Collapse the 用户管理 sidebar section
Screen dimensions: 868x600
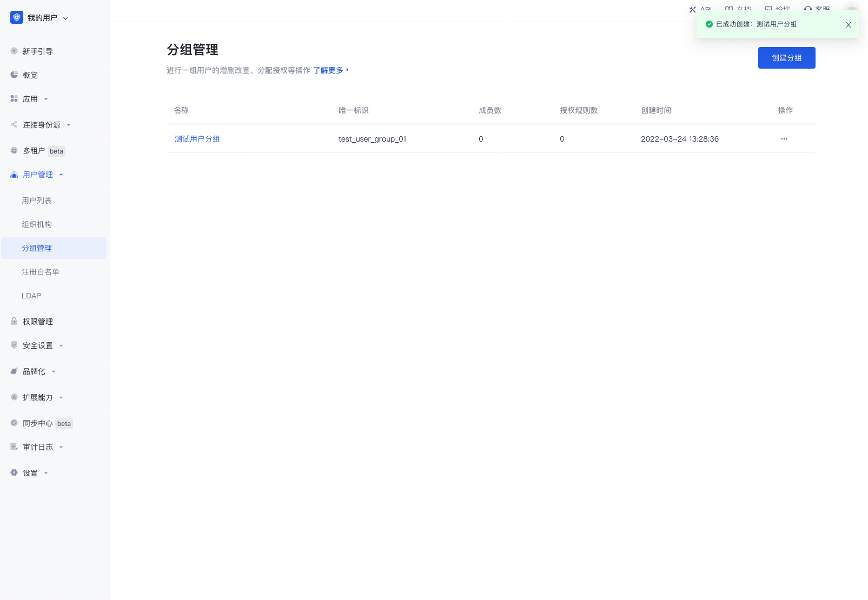38,175
